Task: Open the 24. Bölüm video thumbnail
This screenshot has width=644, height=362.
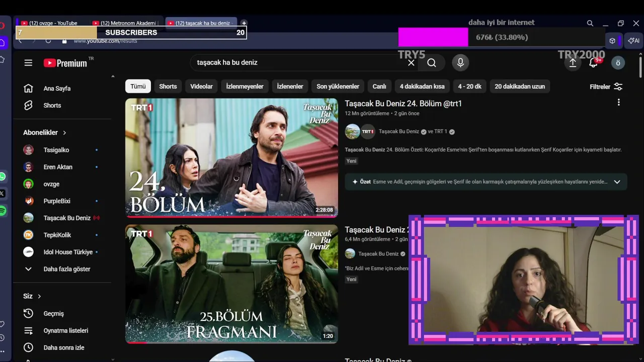Action: click(231, 157)
